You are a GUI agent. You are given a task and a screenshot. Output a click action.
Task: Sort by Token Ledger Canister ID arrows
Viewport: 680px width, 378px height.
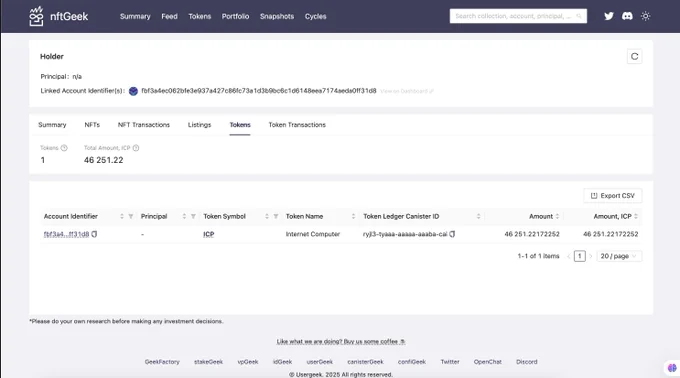(x=478, y=216)
